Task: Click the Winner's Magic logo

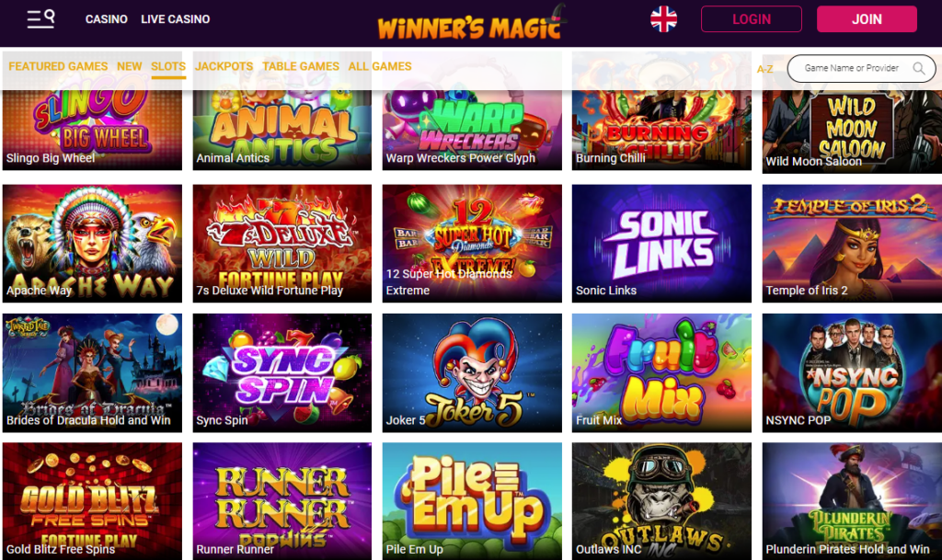Action: 472,23
